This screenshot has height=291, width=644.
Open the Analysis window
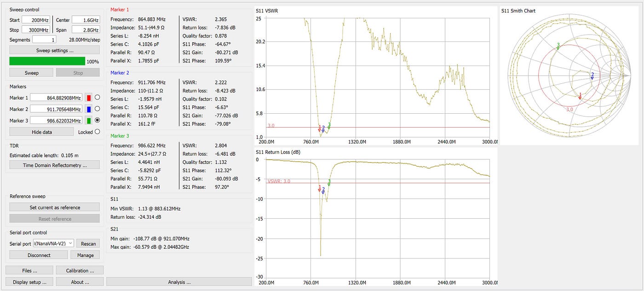(179, 282)
